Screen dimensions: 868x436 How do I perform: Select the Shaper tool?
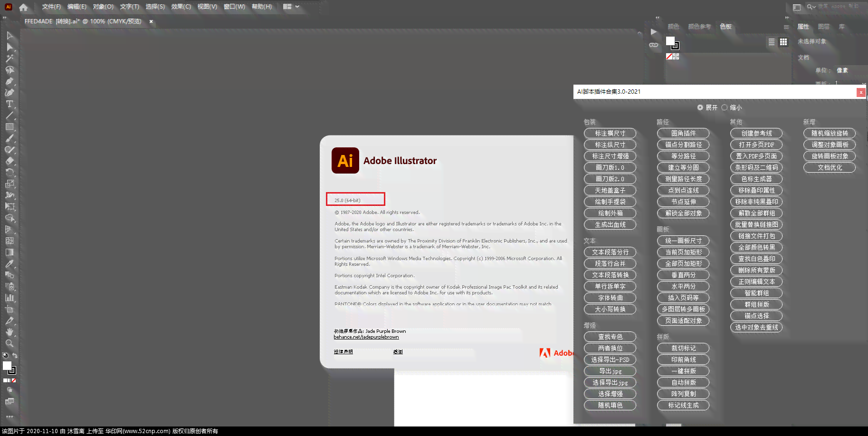click(x=10, y=150)
